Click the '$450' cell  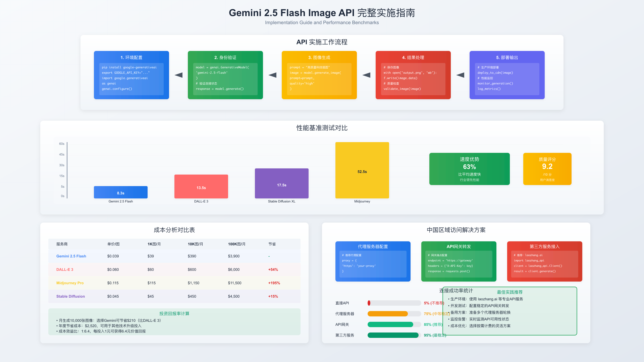(192, 296)
